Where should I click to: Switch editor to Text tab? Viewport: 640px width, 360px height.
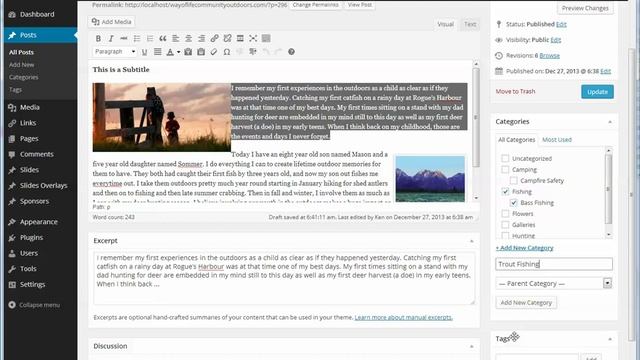coord(470,24)
